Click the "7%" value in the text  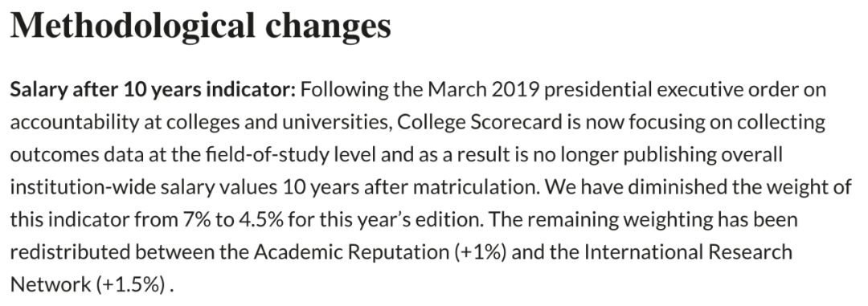tap(197, 220)
